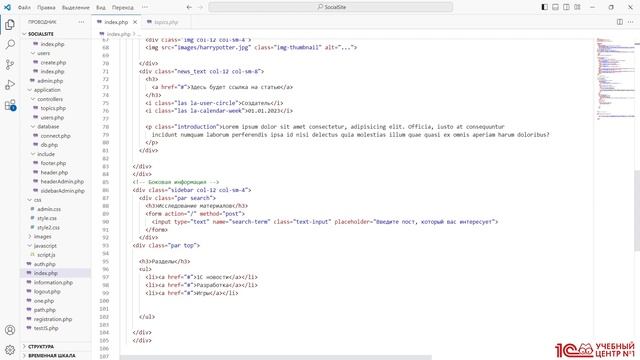Collapse the application folder

point(47,90)
